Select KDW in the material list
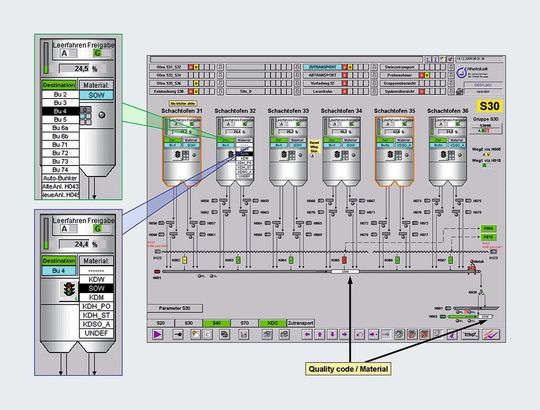 coord(96,279)
